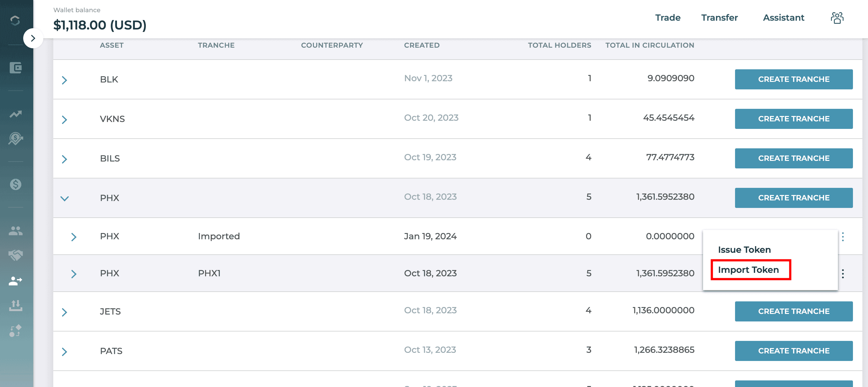Click the CREATED column header
Viewport: 868px width, 387px height.
click(x=421, y=45)
